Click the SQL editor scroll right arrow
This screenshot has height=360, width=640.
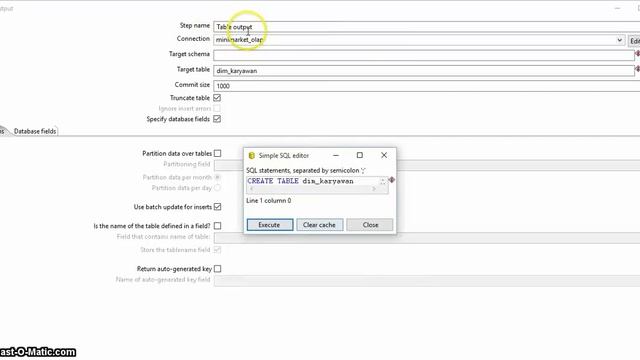tap(373, 189)
